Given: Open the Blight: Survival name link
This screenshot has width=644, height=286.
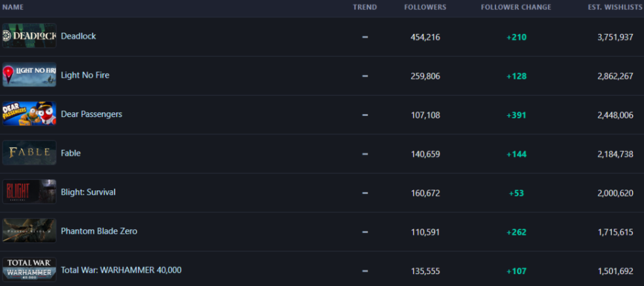Looking at the screenshot, I should point(88,192).
